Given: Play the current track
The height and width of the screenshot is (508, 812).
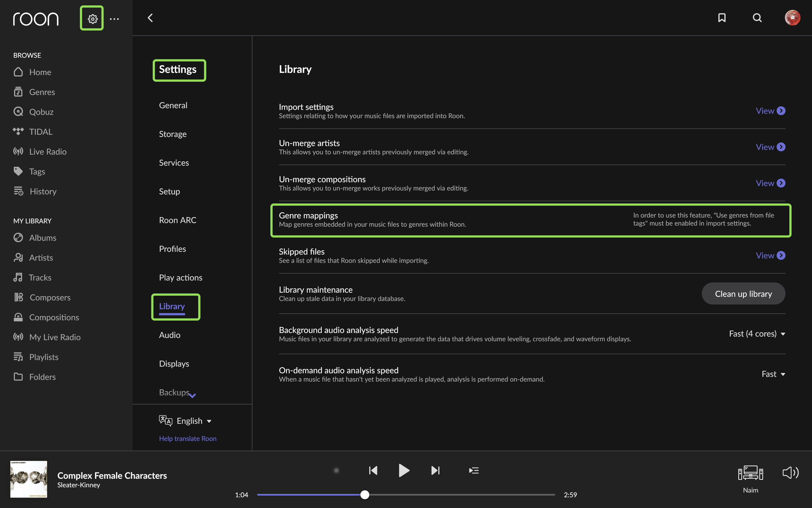Looking at the screenshot, I should coord(404,470).
